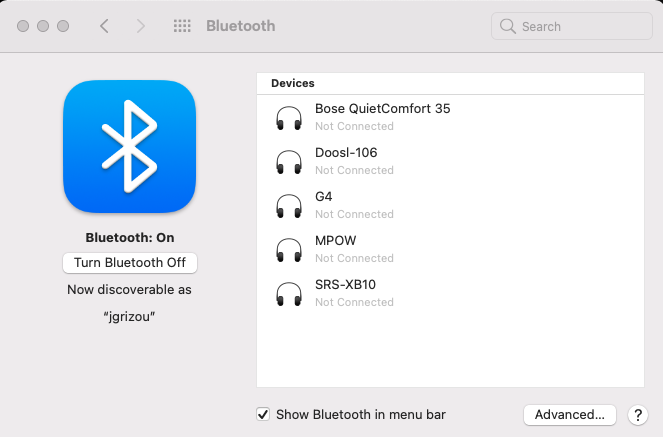Click the "jgrizou" computer name
This screenshot has width=663, height=437.
pos(129,317)
